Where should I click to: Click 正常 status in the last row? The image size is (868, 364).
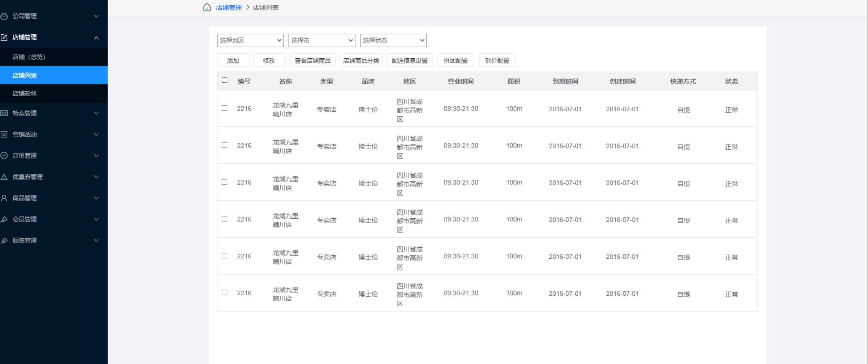[x=731, y=294]
